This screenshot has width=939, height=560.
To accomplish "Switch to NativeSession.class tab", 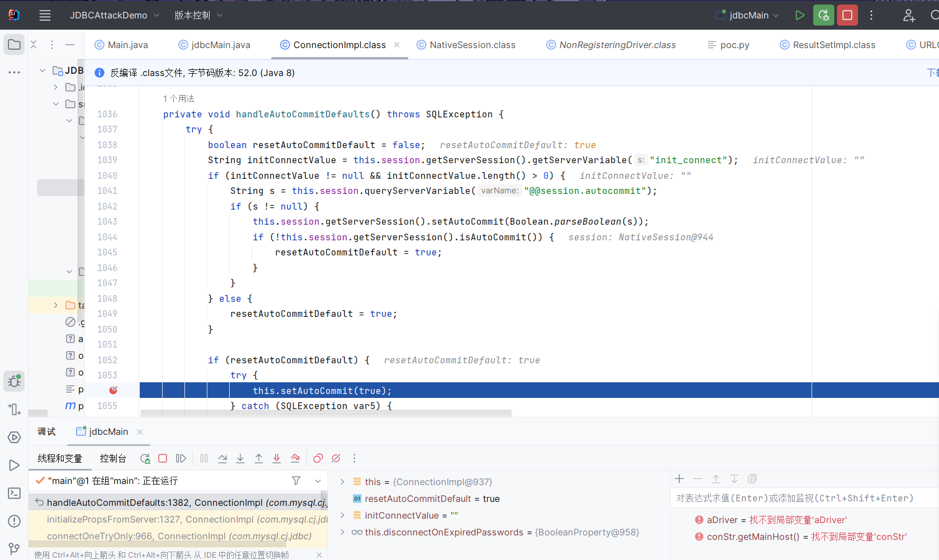I will click(466, 45).
